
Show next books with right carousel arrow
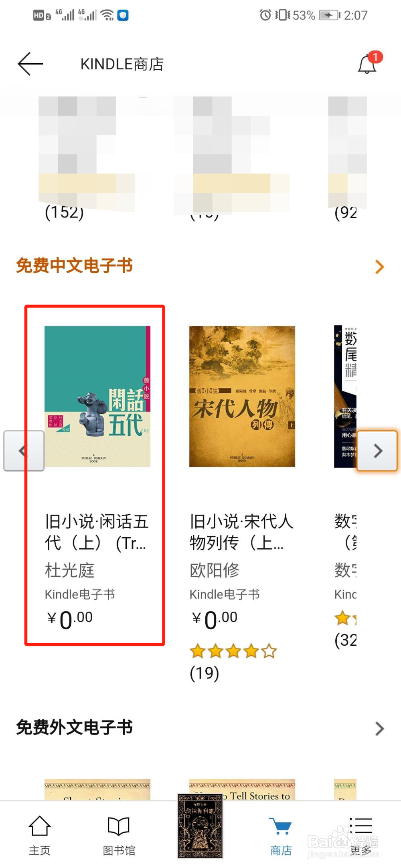[x=377, y=451]
